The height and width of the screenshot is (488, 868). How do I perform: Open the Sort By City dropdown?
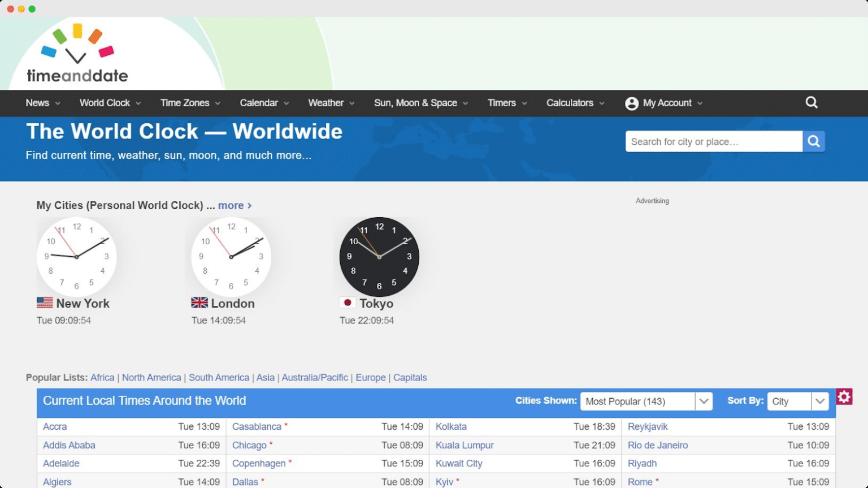[x=797, y=401]
